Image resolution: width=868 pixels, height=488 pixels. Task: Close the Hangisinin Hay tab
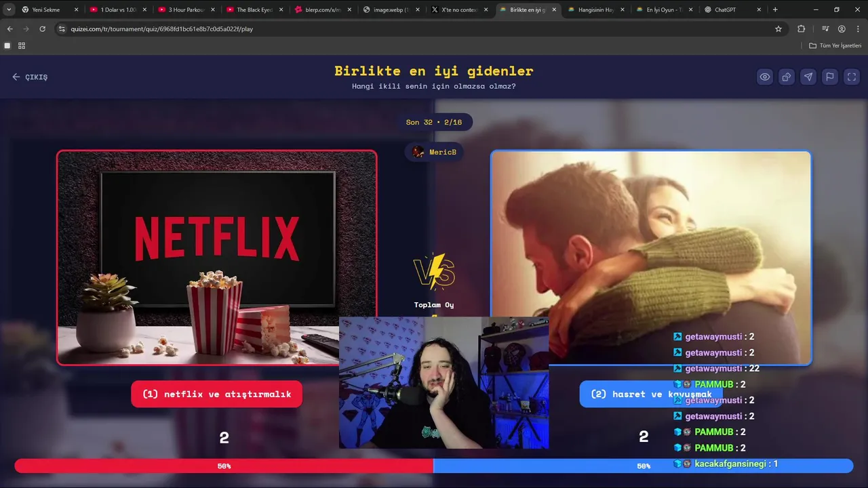(x=622, y=9)
